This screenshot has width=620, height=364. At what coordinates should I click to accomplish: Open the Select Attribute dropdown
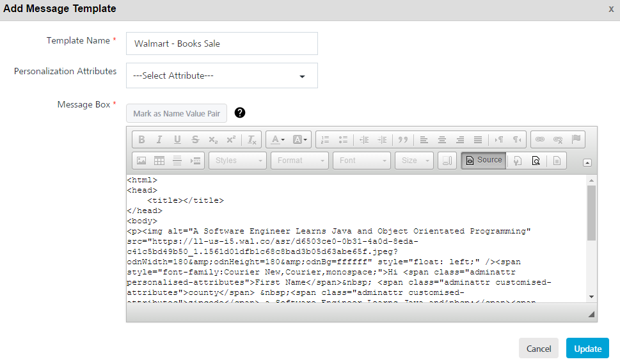(221, 75)
